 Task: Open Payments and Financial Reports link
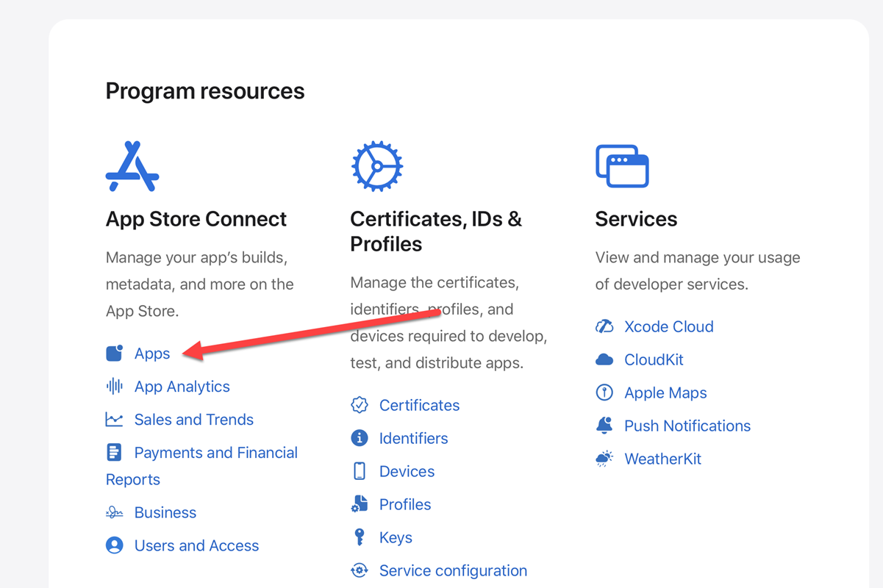(x=202, y=466)
